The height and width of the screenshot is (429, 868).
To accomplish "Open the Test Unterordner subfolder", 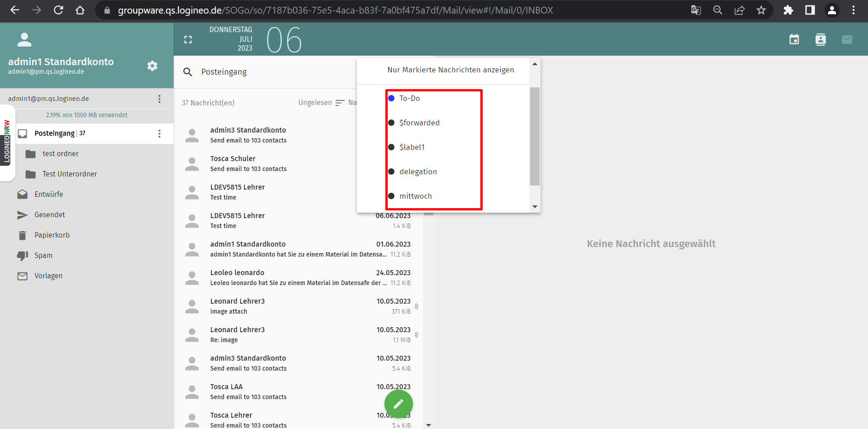I will point(70,174).
